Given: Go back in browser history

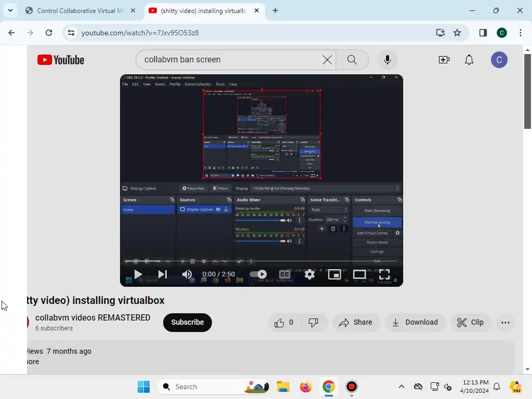Looking at the screenshot, I should (11, 33).
